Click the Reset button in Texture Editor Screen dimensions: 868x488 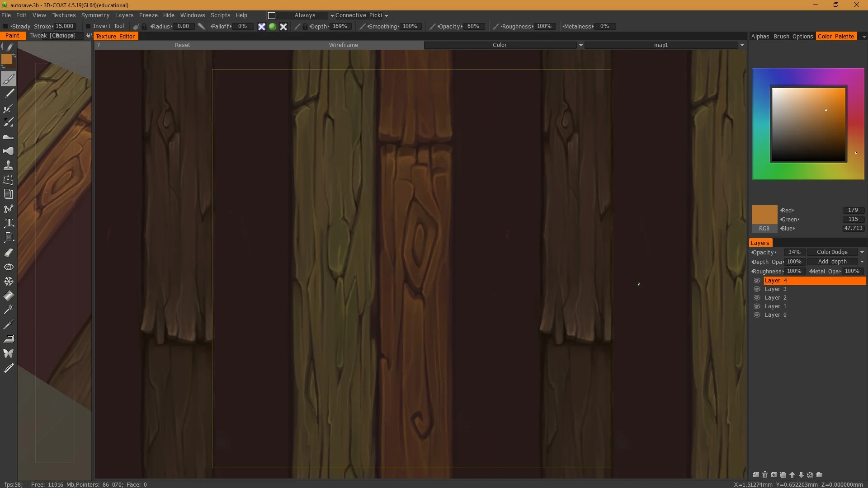tap(182, 45)
